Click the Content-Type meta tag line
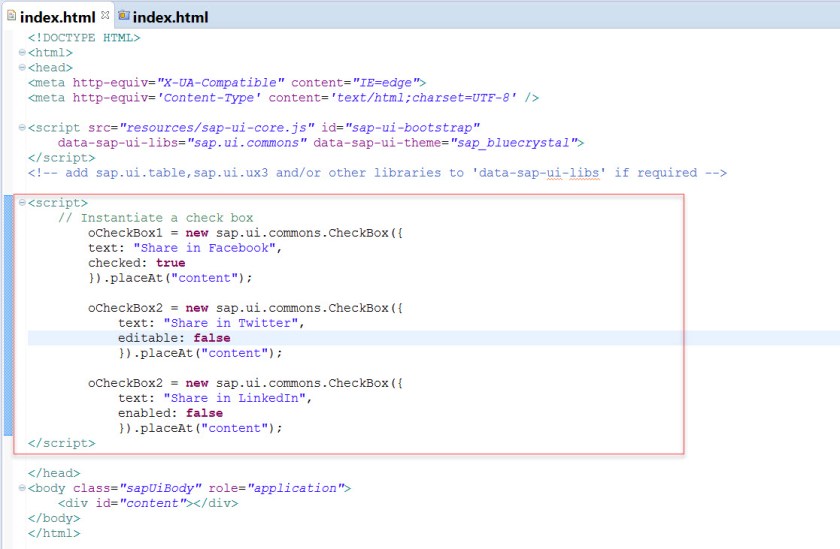Viewport: 840px width, 549px height. [x=283, y=97]
